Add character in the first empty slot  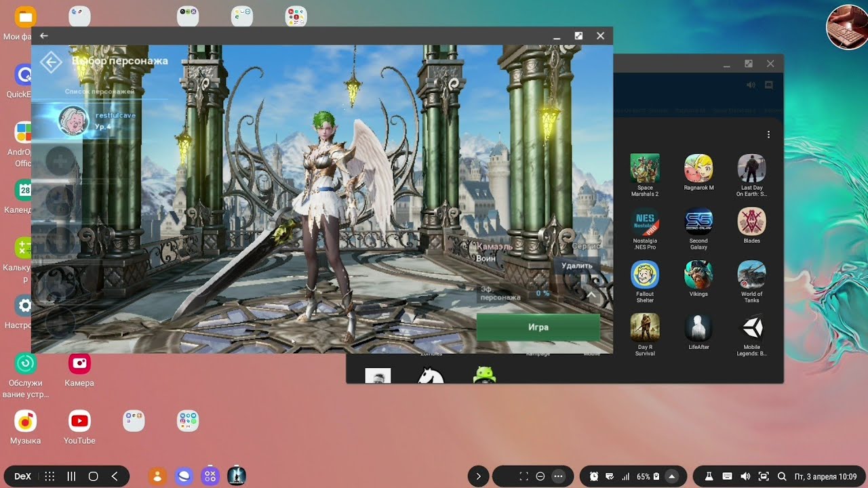pos(60,161)
